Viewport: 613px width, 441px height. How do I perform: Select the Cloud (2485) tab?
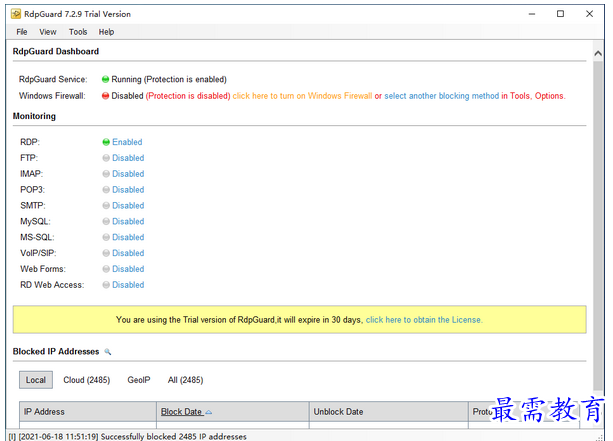(87, 380)
